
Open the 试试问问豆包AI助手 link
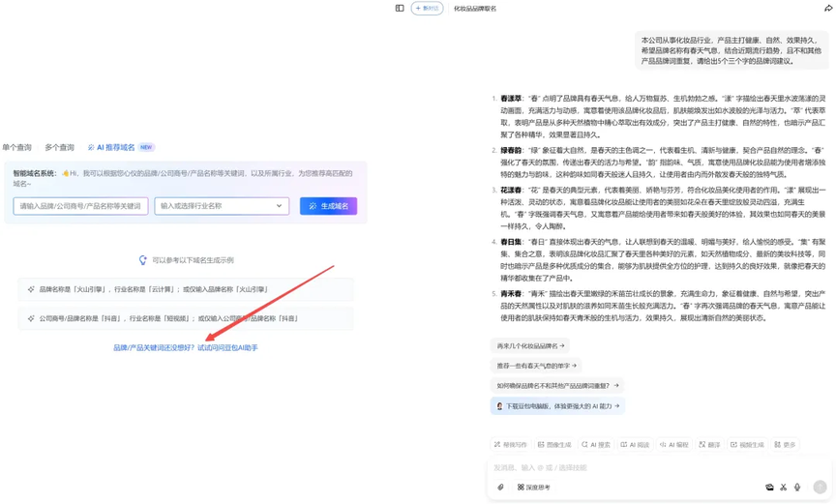tap(227, 347)
